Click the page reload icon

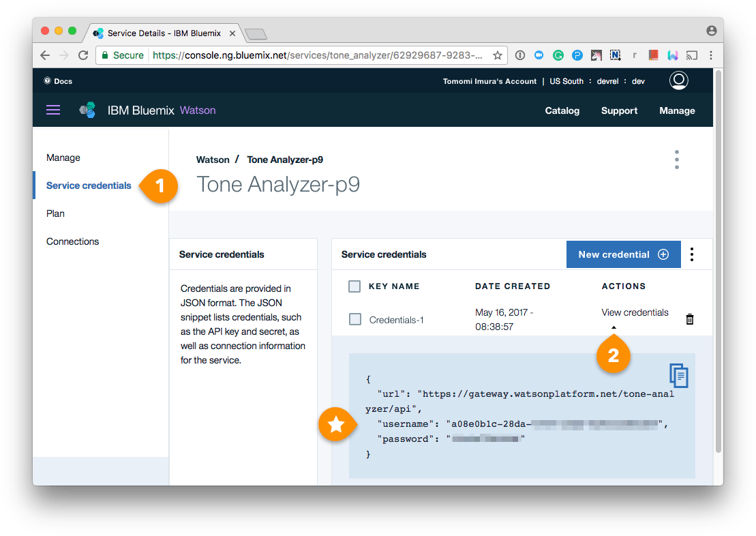82,55
